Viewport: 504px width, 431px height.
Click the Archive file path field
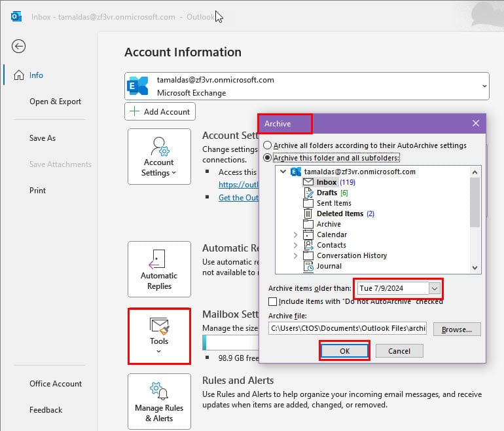click(347, 329)
